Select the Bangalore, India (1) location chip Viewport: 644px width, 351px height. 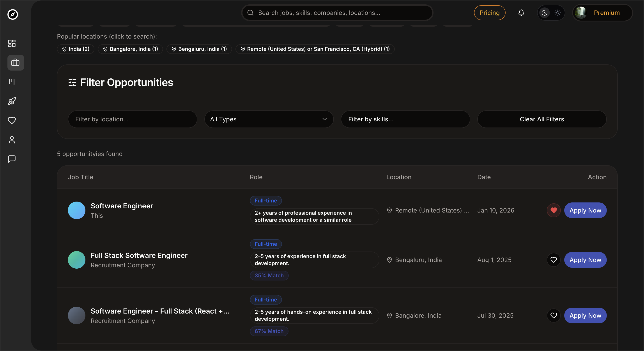130,49
